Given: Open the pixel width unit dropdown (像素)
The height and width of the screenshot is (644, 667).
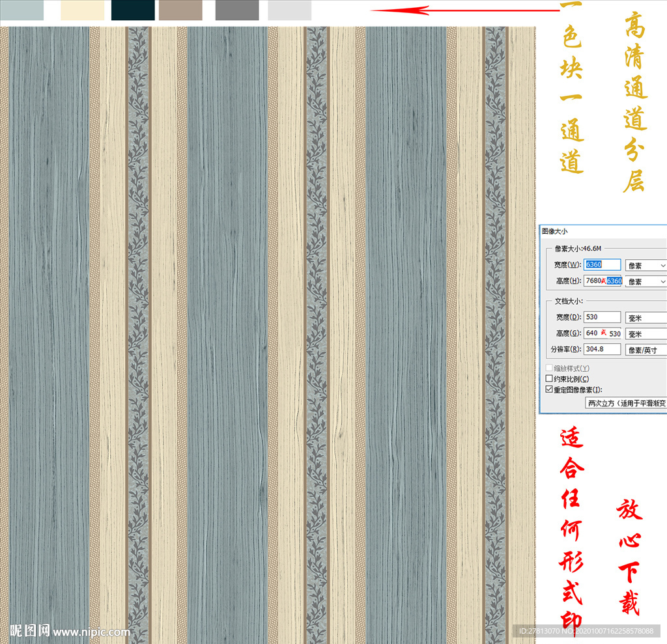Looking at the screenshot, I should (x=646, y=266).
